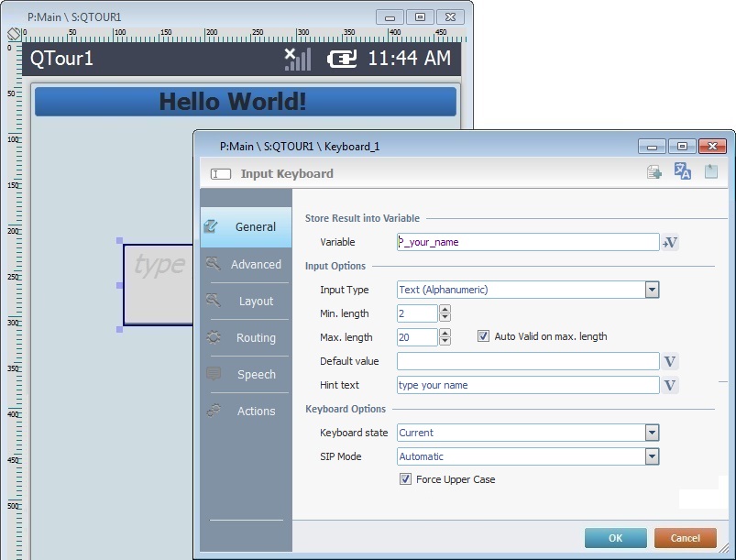Click the V icon next to Hint text
Image resolution: width=736 pixels, height=560 pixels.
click(x=670, y=385)
